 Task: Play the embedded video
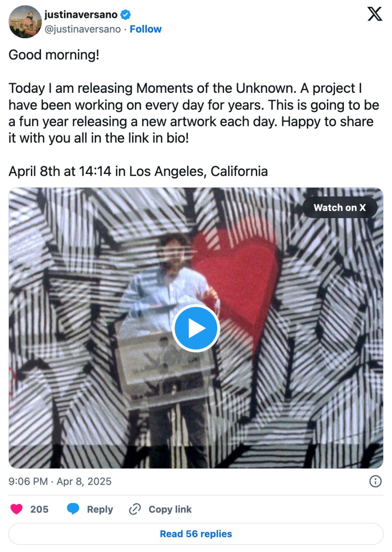coord(196,328)
